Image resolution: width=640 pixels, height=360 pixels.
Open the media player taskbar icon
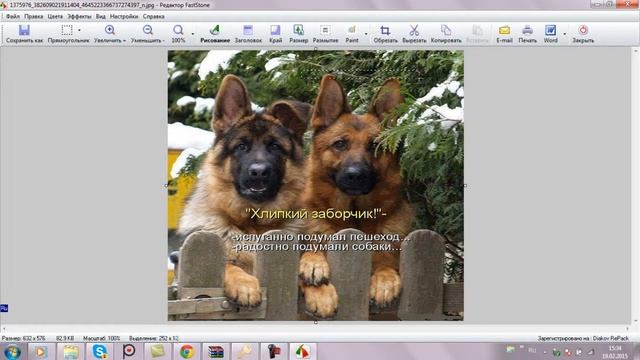40,351
